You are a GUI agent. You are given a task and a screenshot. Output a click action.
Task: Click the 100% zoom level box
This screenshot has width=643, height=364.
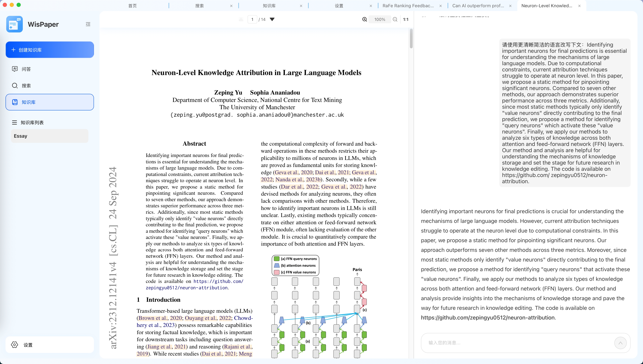tap(380, 19)
